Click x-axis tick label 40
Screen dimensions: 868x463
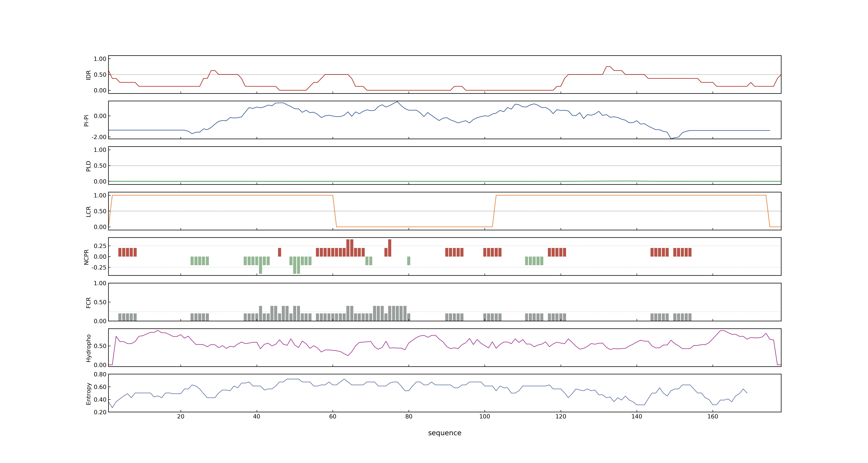click(x=257, y=416)
